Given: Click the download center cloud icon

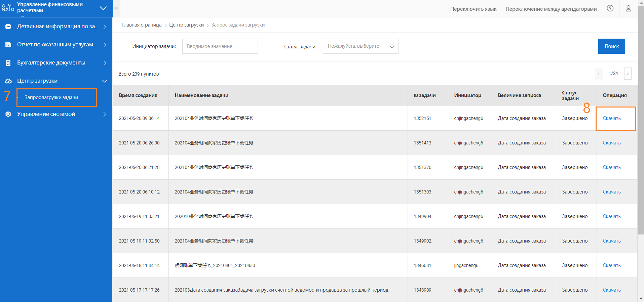Looking at the screenshot, I should click(8, 81).
